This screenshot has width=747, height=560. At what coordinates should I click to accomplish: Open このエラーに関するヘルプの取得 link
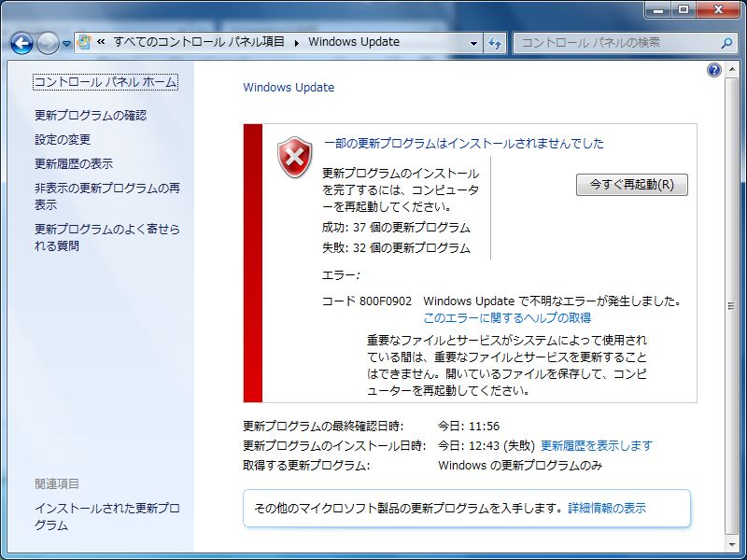(x=507, y=318)
